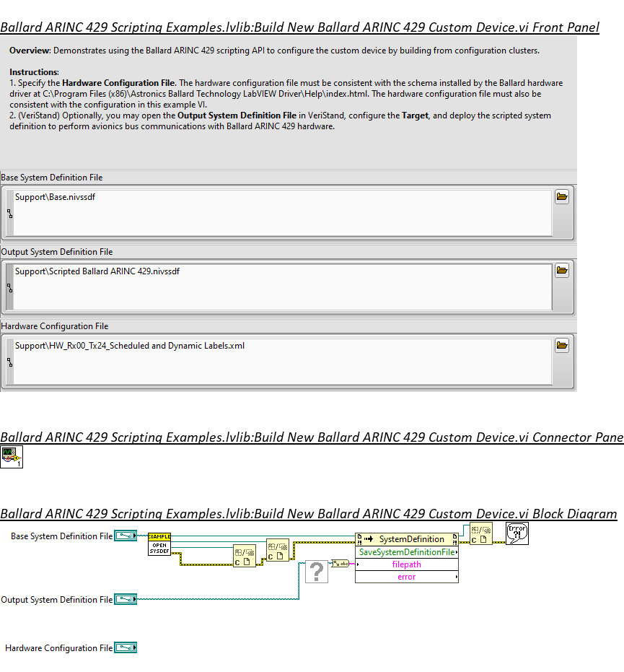
Task: Select the Base System Definition File terminal
Action: point(126,536)
